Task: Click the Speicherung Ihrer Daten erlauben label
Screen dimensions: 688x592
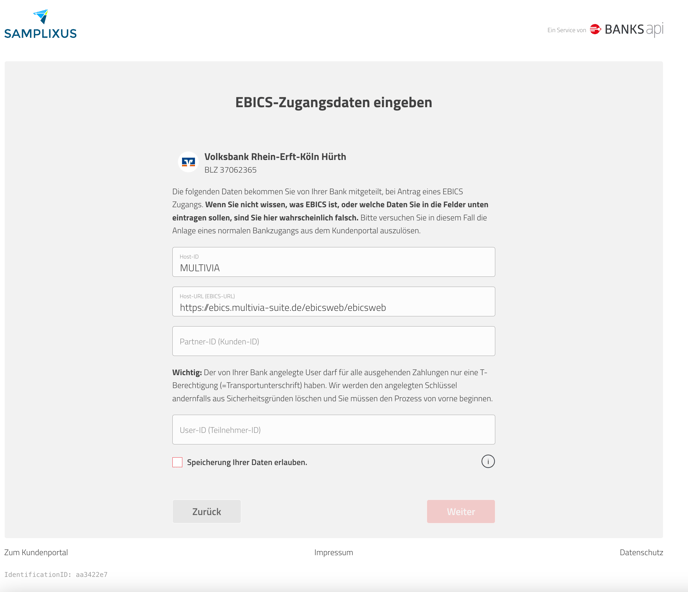Action: tap(247, 462)
